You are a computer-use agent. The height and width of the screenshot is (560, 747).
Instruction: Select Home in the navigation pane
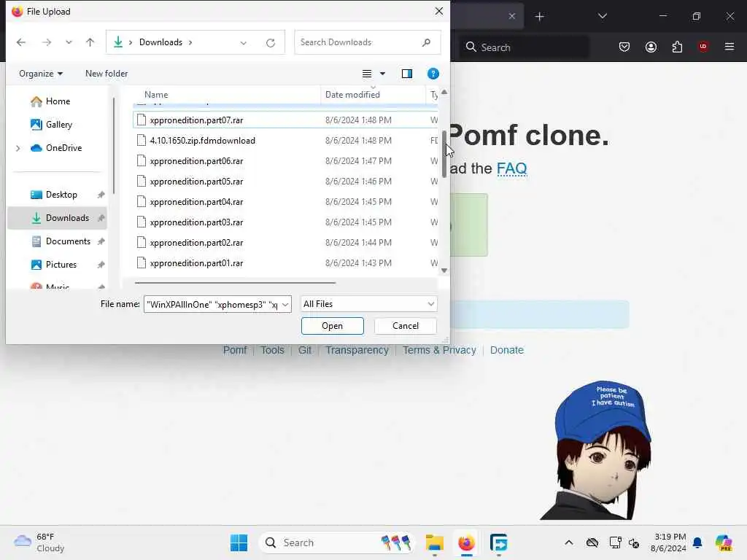pyautogui.click(x=58, y=101)
